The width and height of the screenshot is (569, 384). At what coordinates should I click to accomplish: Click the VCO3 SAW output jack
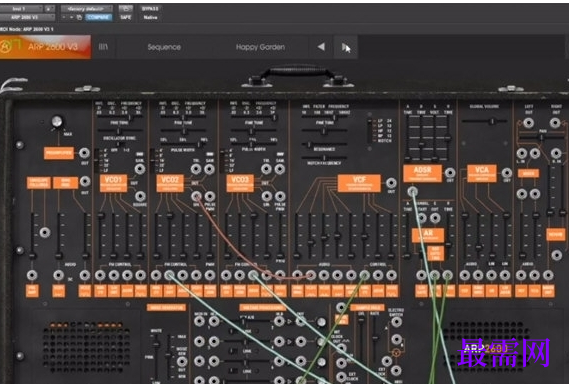coord(280,169)
